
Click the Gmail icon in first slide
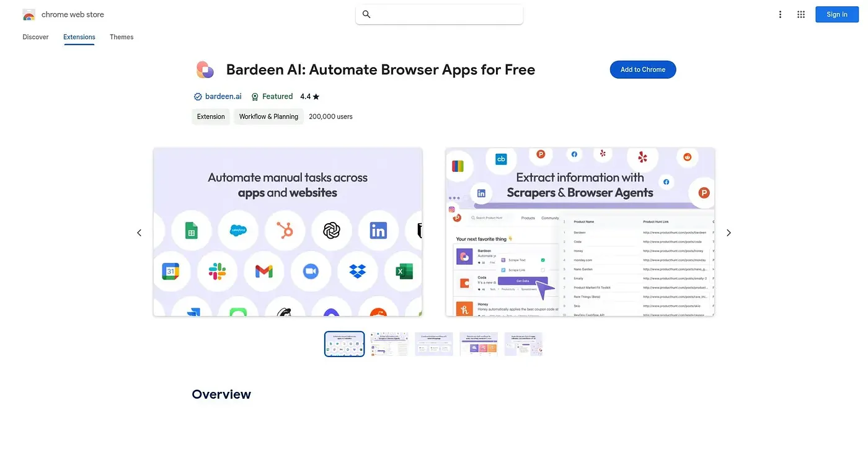click(x=263, y=271)
